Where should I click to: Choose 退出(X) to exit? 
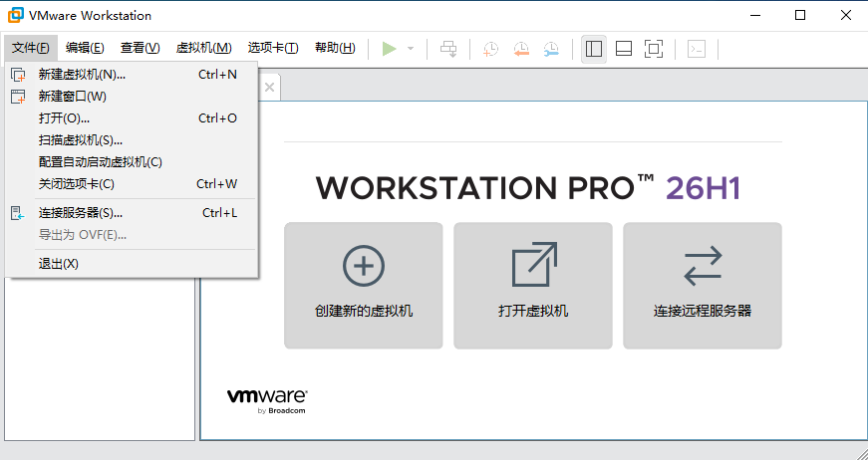[132, 264]
